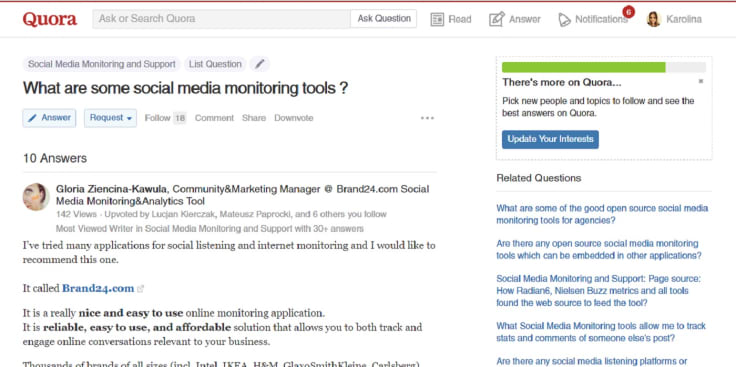Open the List Question topic tag
The height and width of the screenshot is (367, 736).
[x=215, y=64]
